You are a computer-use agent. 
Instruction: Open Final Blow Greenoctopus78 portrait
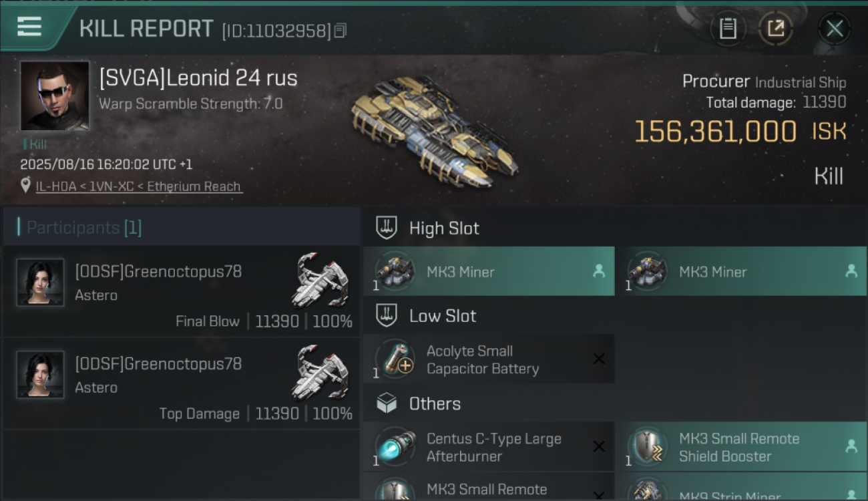click(x=40, y=283)
